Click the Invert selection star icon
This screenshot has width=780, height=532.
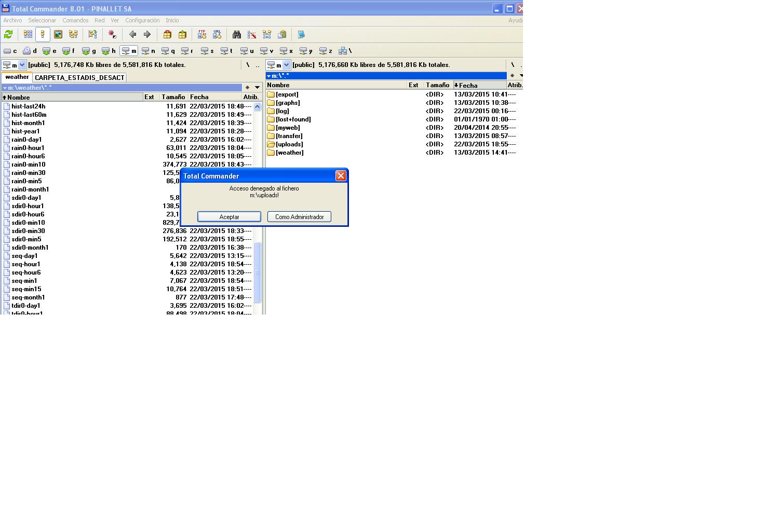tap(112, 35)
